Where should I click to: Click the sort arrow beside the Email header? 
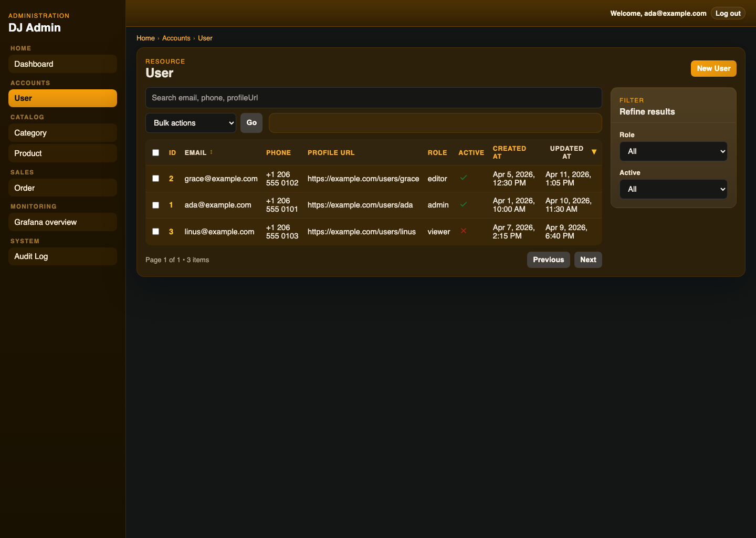point(212,151)
